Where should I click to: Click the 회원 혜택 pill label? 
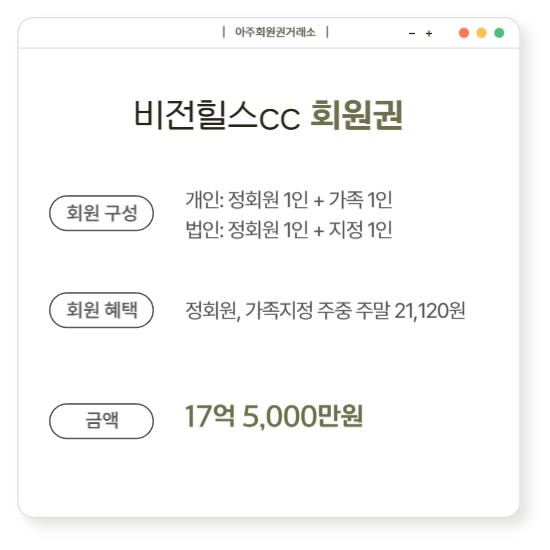coord(101,310)
